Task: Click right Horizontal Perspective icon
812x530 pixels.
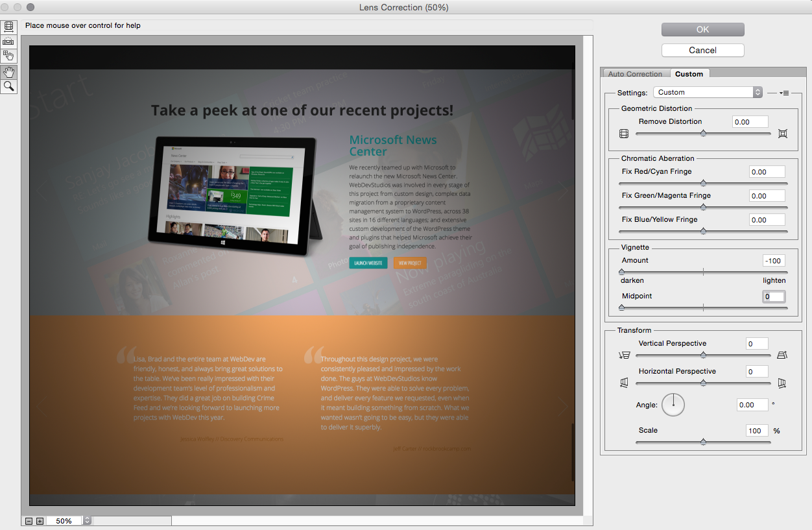Action: [782, 383]
